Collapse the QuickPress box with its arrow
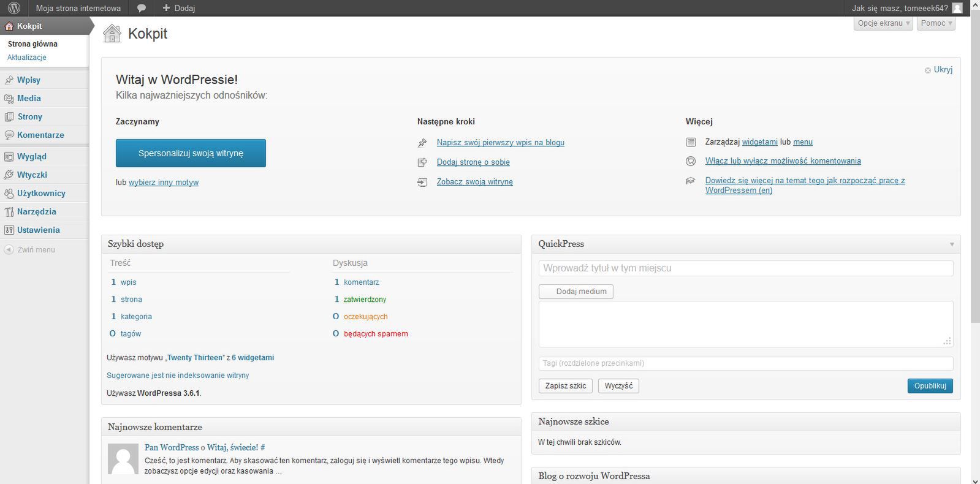The width and height of the screenshot is (980, 484). [952, 244]
